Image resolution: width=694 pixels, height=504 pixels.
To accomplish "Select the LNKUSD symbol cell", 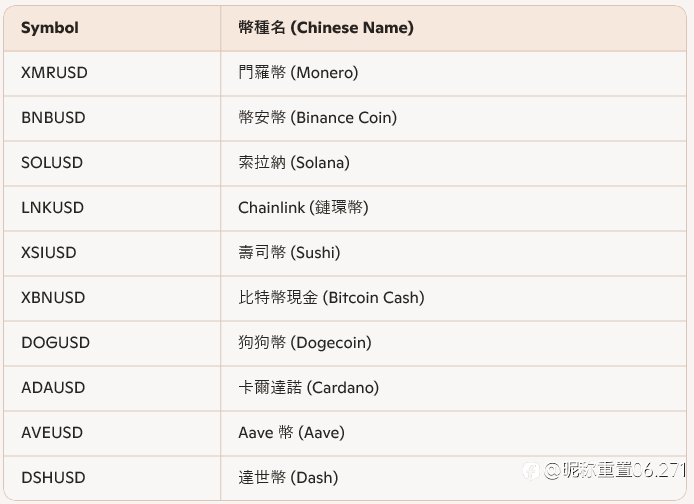I will tap(52, 208).
